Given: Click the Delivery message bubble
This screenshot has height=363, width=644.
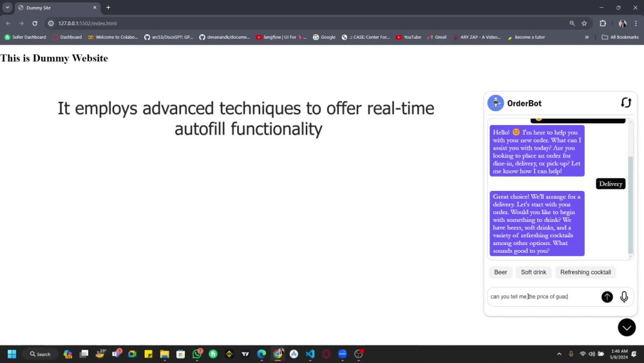Looking at the screenshot, I should click(x=611, y=184).
